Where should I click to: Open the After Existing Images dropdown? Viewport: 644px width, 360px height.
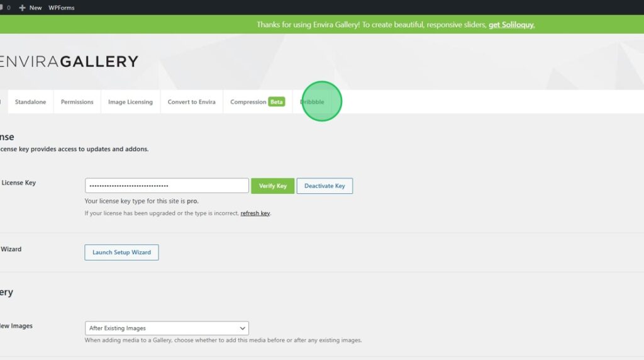(167, 328)
